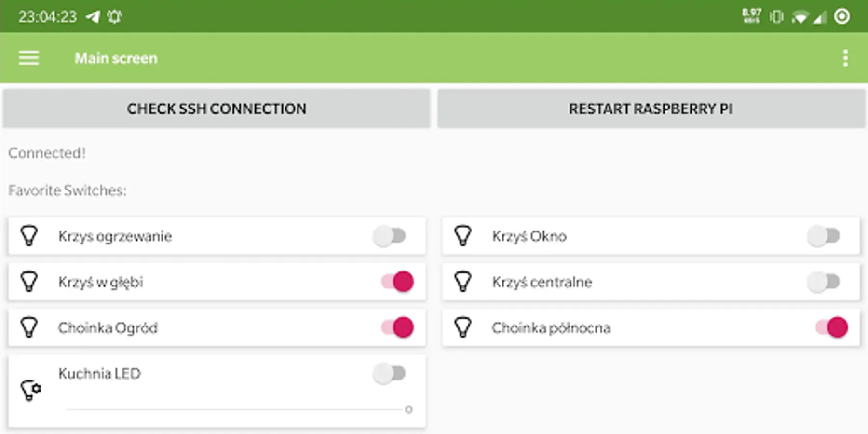Turn off the Krzyś w głębi switch

coord(397,282)
